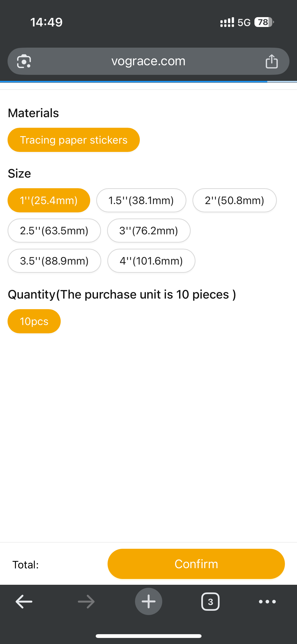Go back using the browser back arrow

pos(24,602)
